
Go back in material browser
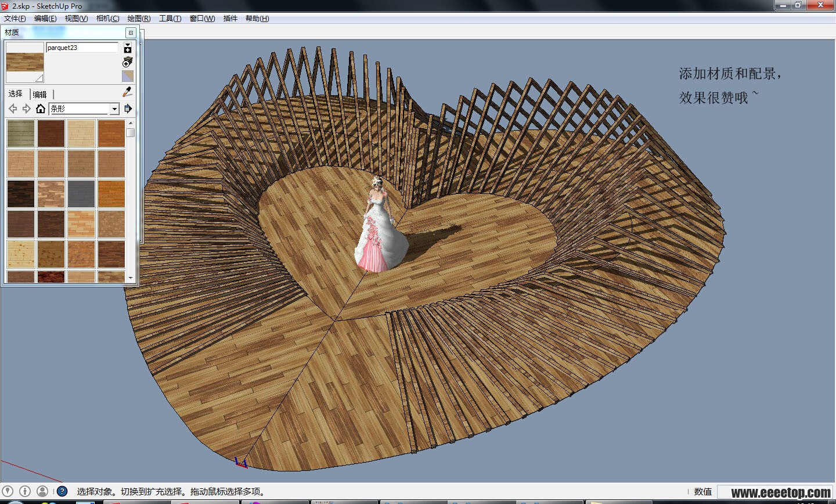[13, 109]
